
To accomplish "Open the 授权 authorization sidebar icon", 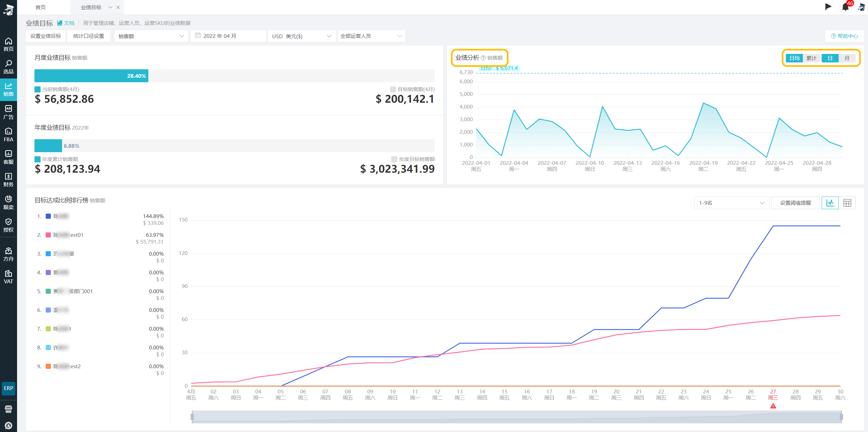I will click(8, 225).
